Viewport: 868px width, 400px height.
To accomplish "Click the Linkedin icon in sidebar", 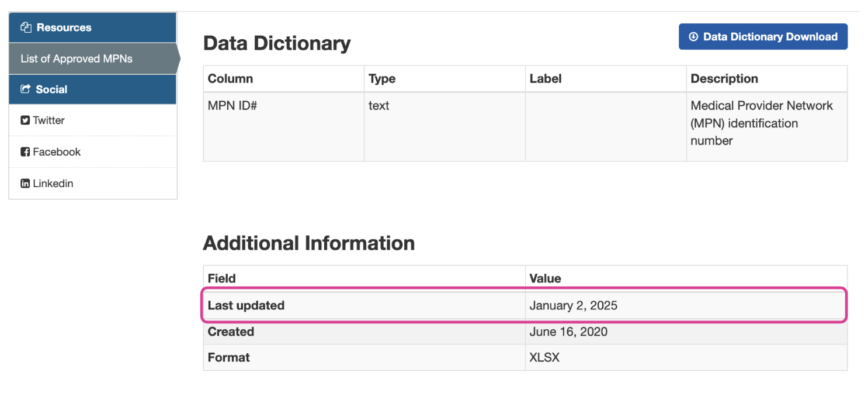I will click(25, 184).
